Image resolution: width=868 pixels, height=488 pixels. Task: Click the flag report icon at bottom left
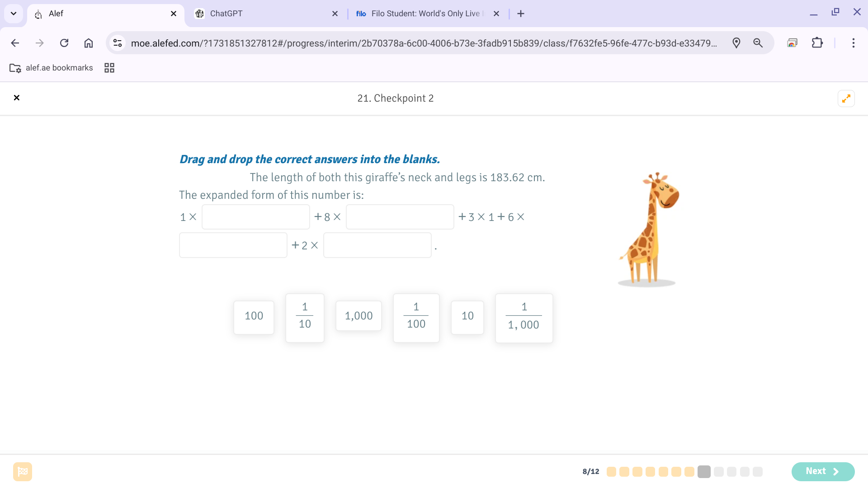[23, 471]
